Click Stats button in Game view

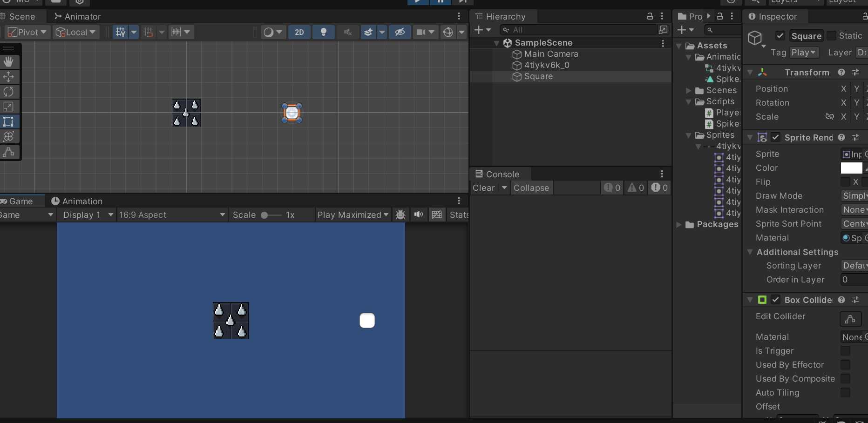click(x=459, y=215)
